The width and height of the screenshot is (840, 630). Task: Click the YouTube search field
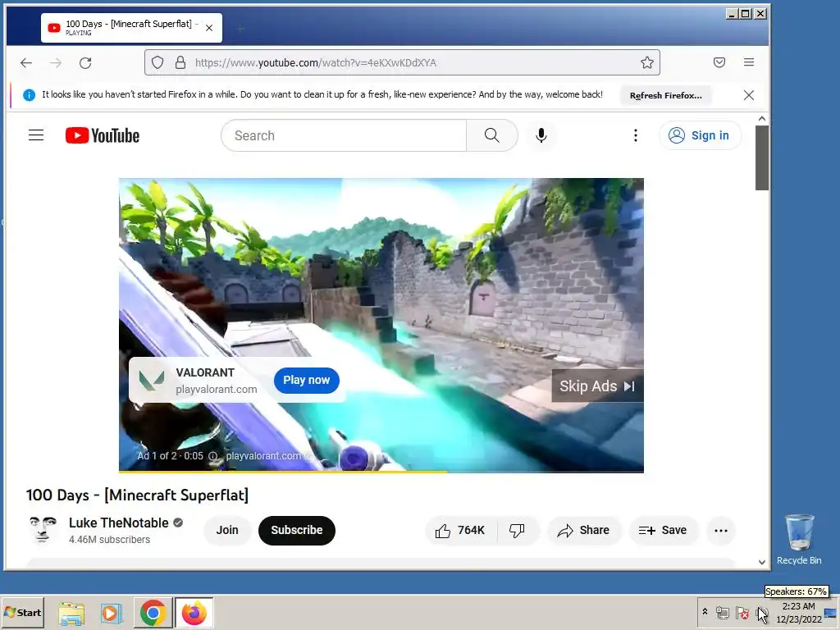click(x=344, y=135)
